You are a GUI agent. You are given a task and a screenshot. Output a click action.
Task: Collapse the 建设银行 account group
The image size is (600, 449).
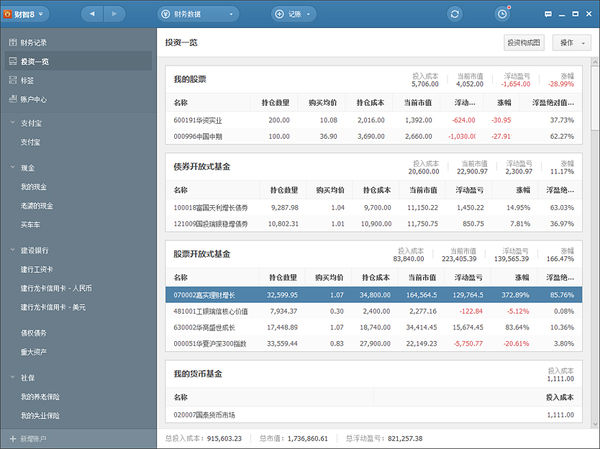[x=13, y=250]
